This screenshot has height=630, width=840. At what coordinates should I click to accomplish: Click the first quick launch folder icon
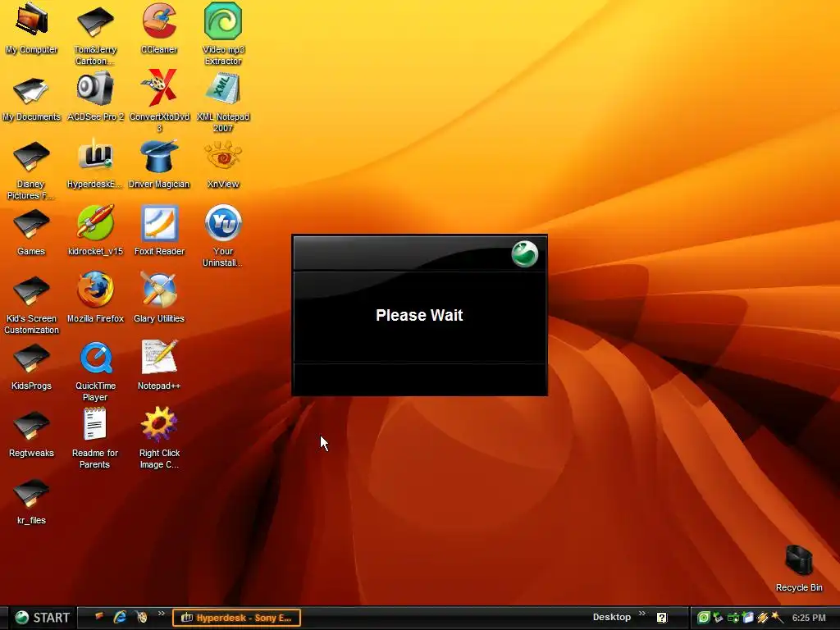[98, 617]
